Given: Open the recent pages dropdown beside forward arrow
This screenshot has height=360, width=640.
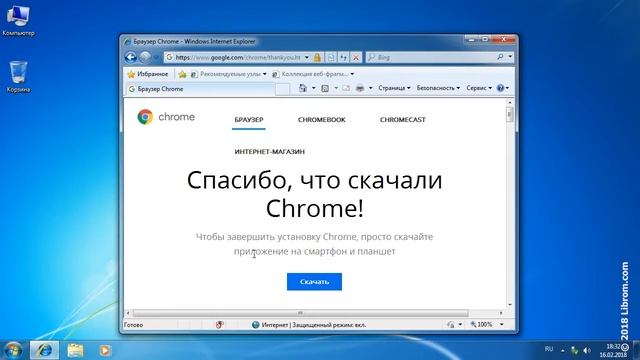Looking at the screenshot, I should tap(156, 58).
